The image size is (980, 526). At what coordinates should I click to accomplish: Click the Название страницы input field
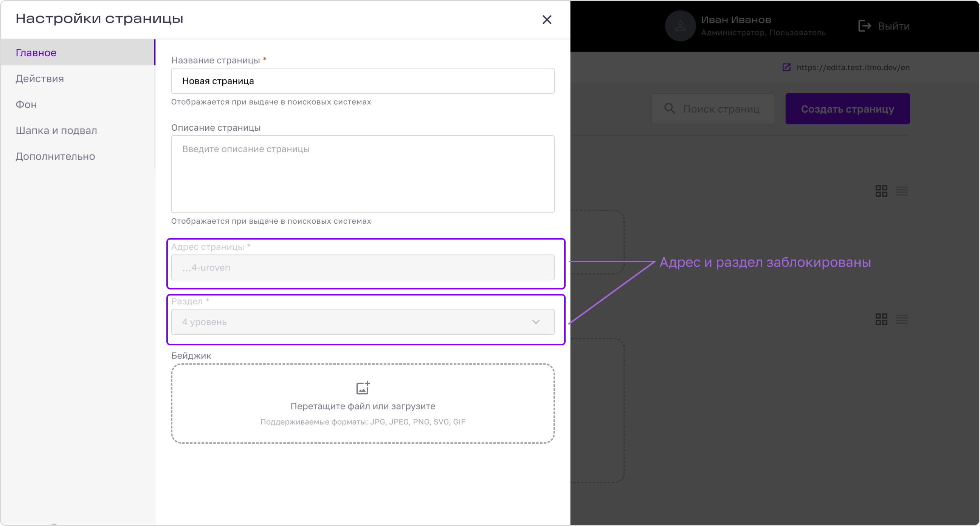(x=363, y=81)
